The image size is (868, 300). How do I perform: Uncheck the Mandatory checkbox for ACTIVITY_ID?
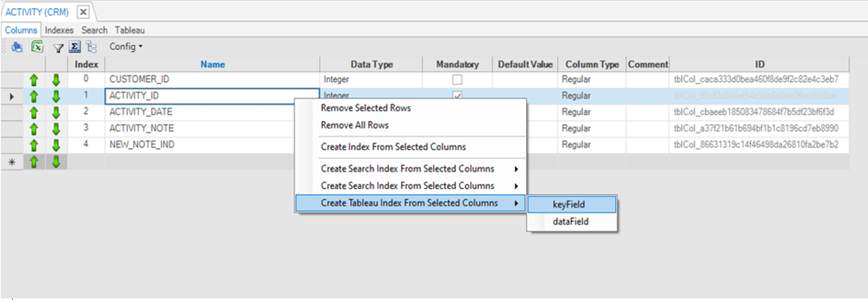[457, 95]
